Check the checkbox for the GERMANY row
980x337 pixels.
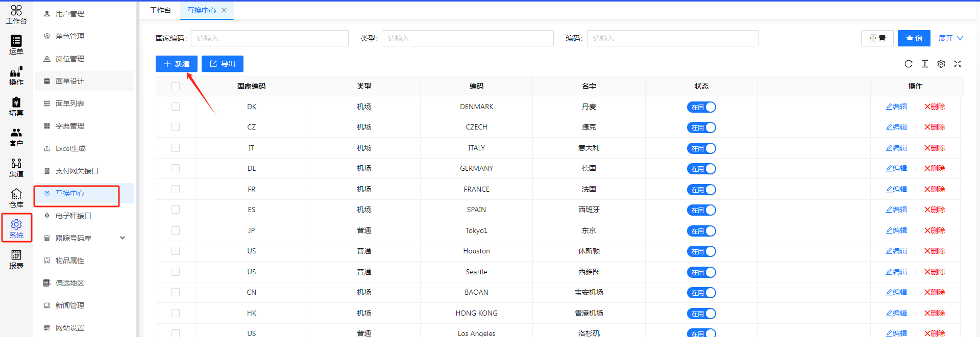(x=176, y=168)
